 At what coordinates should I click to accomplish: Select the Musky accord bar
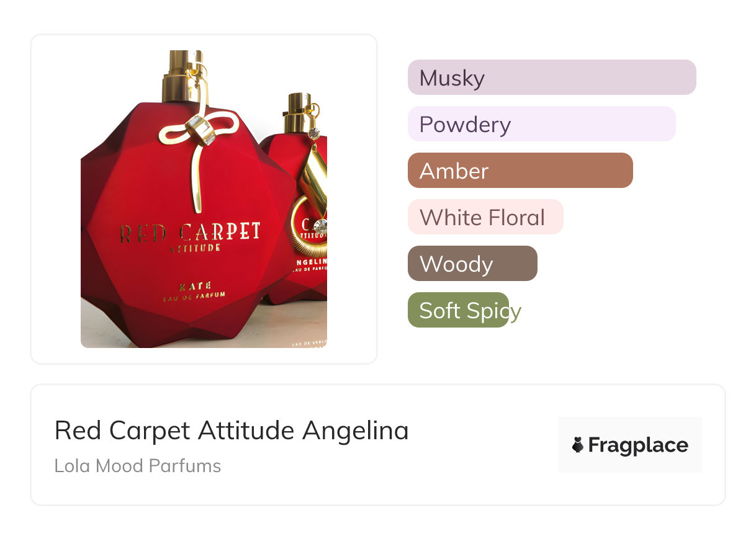551,78
